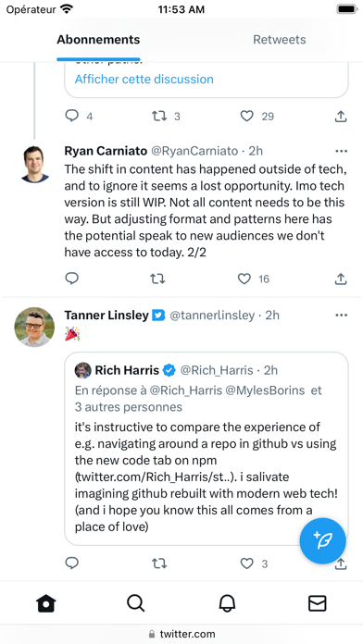This screenshot has width=363, height=644.
Task: Open Notifications bell icon
Action: (227, 603)
